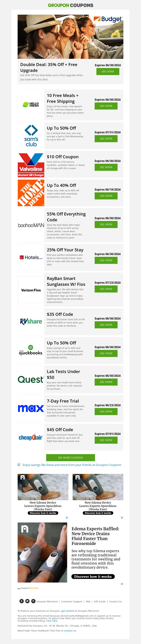Click the RVshare logo
Screen dimensions: 141x644
(31, 321)
